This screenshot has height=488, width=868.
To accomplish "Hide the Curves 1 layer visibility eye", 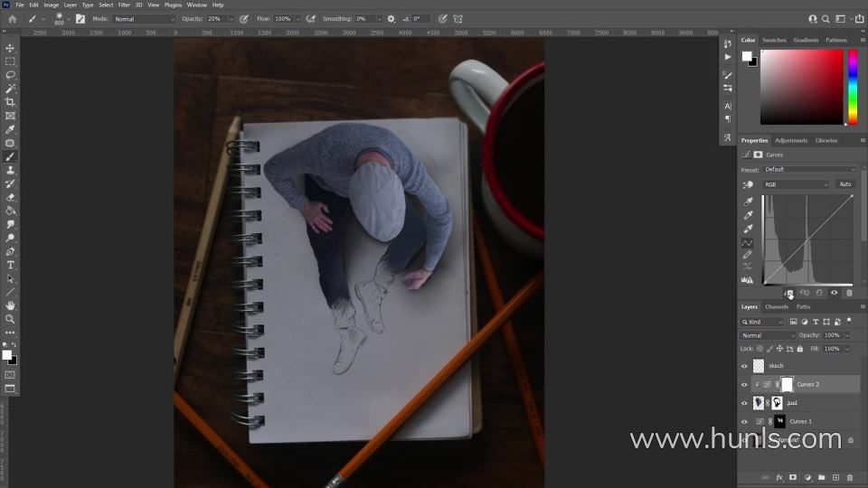I will tap(744, 422).
